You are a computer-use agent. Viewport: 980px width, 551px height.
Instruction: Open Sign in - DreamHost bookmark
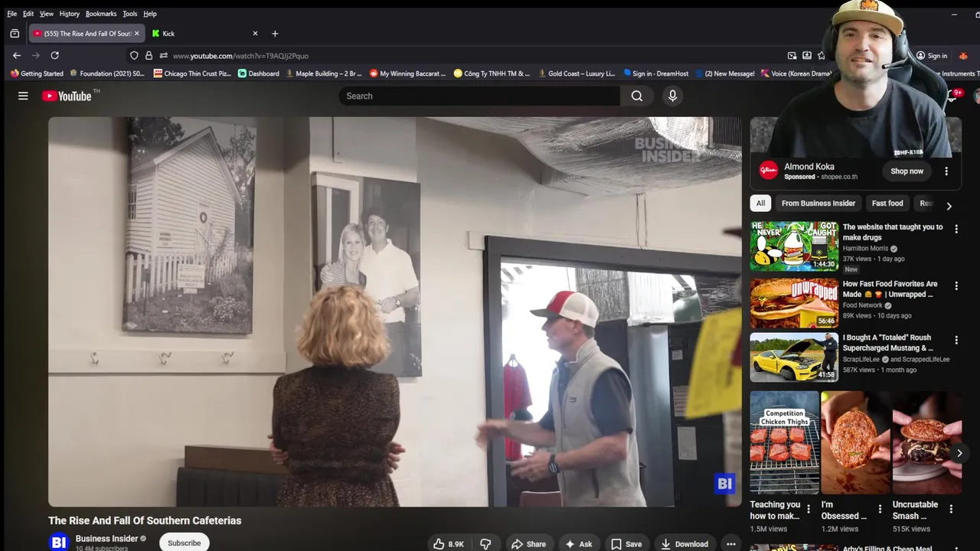[x=656, y=73]
